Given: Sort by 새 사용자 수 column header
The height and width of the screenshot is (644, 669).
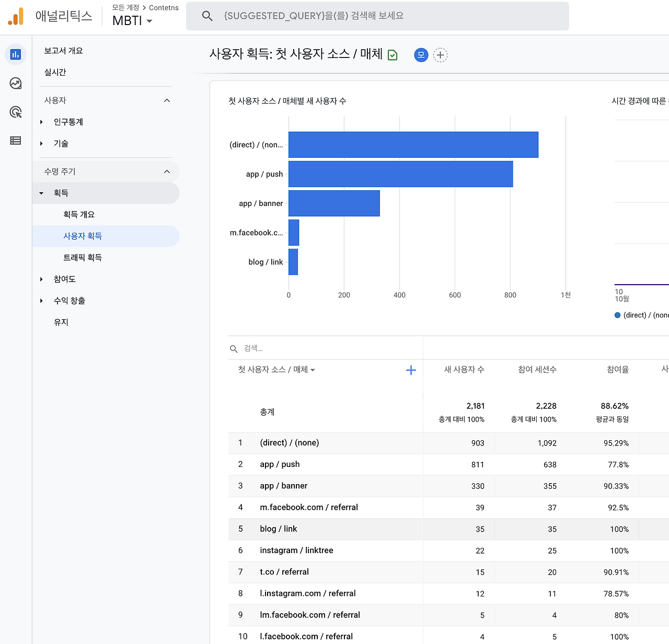Looking at the screenshot, I should [x=464, y=370].
